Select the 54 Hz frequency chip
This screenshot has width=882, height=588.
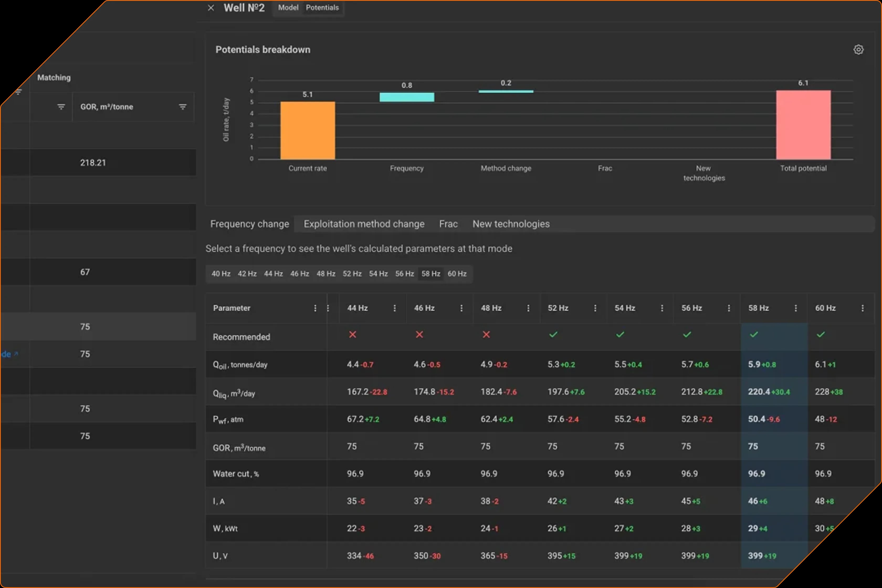pyautogui.click(x=379, y=274)
